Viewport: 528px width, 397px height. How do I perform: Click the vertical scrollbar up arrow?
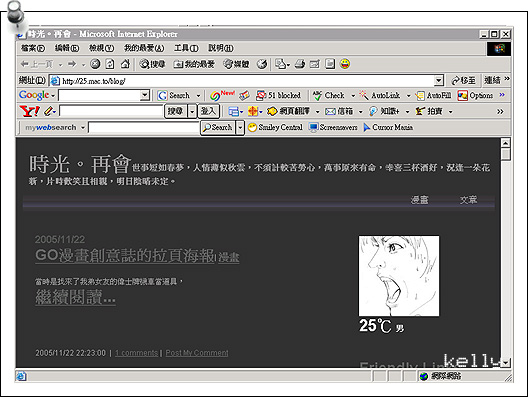click(x=505, y=143)
